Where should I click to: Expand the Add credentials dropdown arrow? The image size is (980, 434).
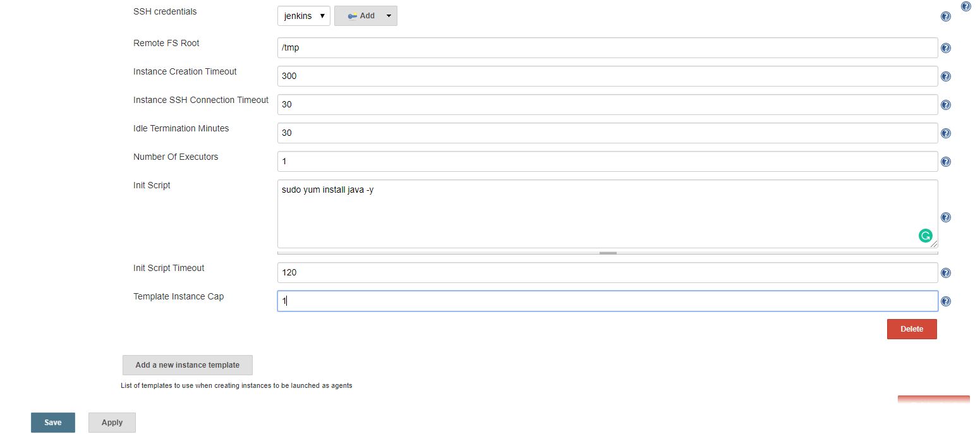[388, 16]
